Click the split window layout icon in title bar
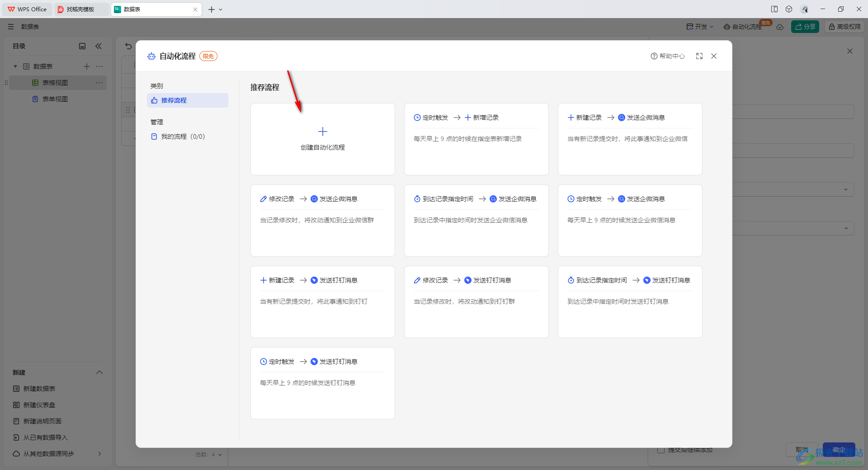 coord(774,9)
